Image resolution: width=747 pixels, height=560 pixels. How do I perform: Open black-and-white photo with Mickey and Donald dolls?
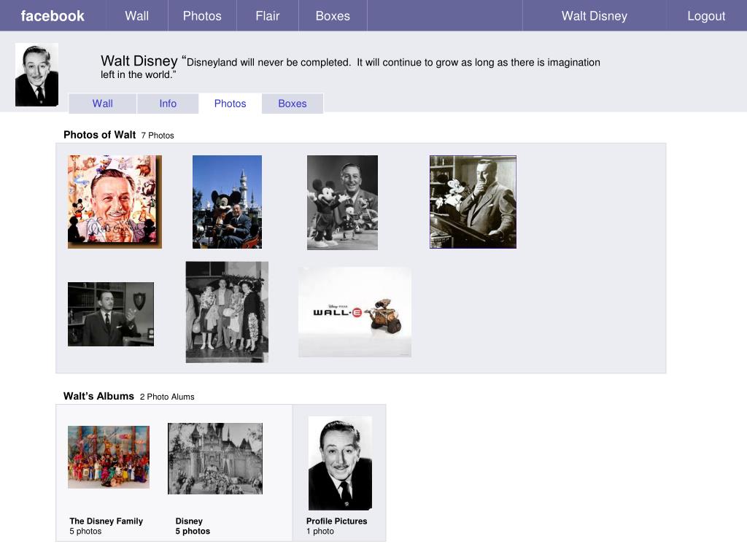pyautogui.click(x=343, y=203)
